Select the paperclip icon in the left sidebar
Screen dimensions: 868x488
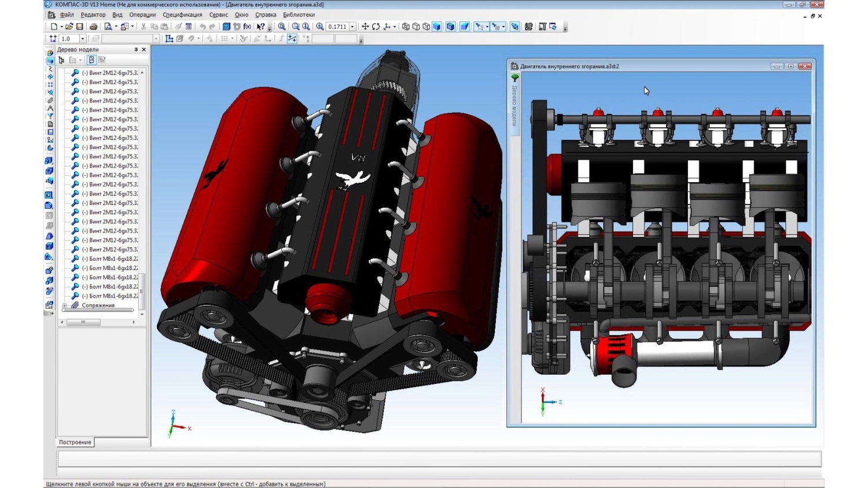(50, 100)
